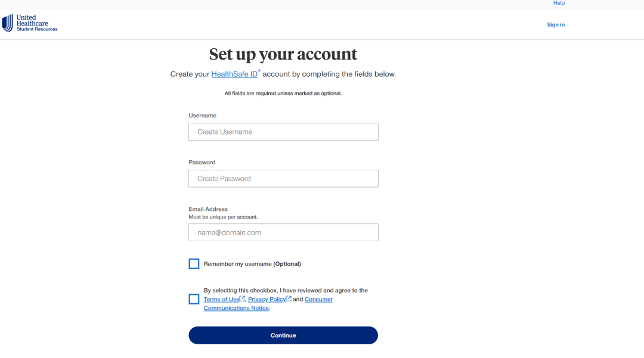Open the HealthSafe ID link
644x358 pixels.
coord(234,74)
